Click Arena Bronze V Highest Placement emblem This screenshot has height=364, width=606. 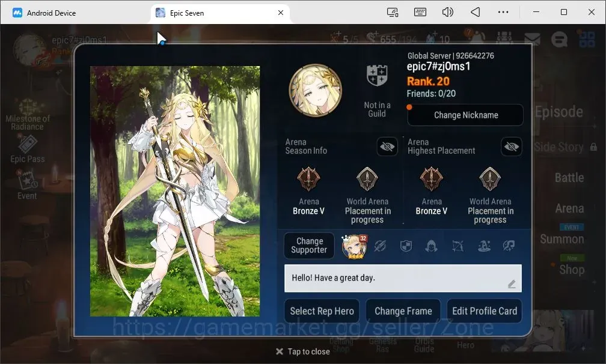(431, 179)
